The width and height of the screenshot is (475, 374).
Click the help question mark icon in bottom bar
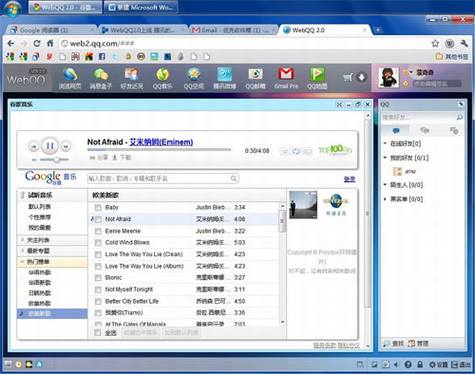coord(408,364)
